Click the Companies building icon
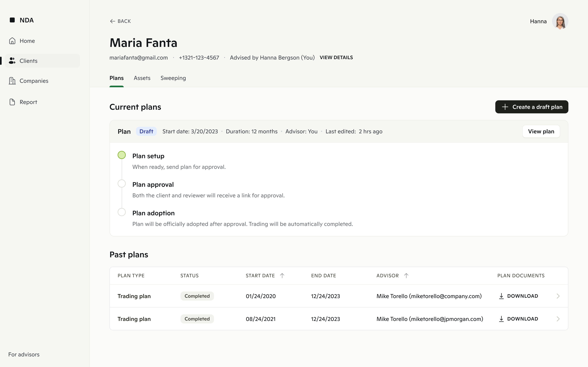Screen dimensions: 588x367 [x=12, y=81]
